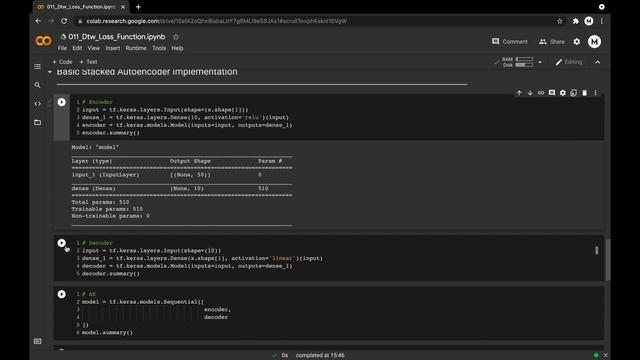Screen dimensions: 640x360
Task: Click the 'input_1 (InputLayer)' output row
Action: click(182, 175)
